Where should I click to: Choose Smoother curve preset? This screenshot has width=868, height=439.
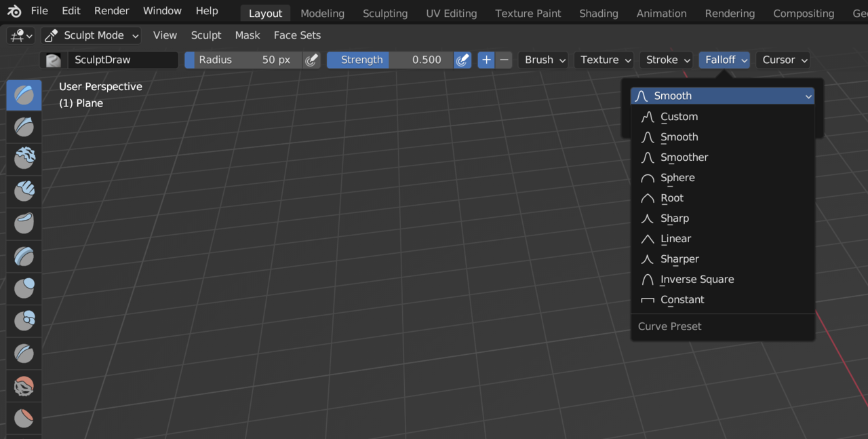[x=723, y=157]
